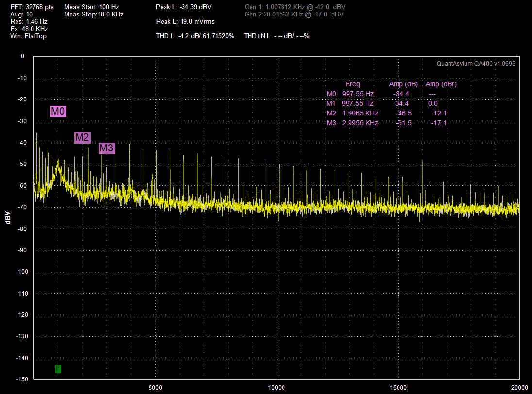Image resolution: width=532 pixels, height=394 pixels.
Task: Click the M0 row frequency 997.55 Hz
Action: click(x=358, y=94)
